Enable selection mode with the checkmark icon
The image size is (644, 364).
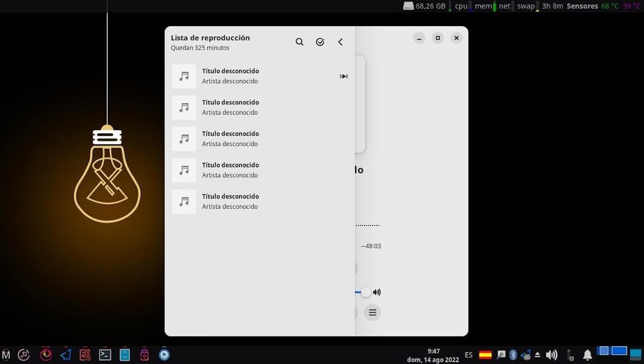point(320,42)
